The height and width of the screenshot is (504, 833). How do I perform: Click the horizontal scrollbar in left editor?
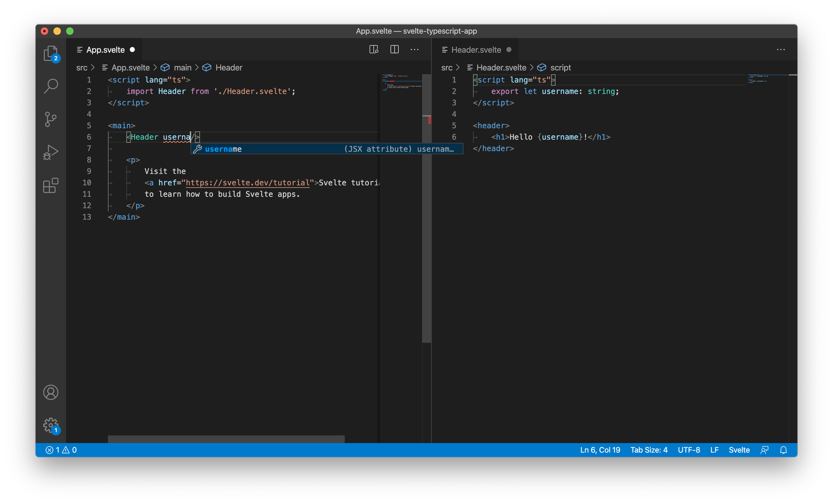coord(226,439)
